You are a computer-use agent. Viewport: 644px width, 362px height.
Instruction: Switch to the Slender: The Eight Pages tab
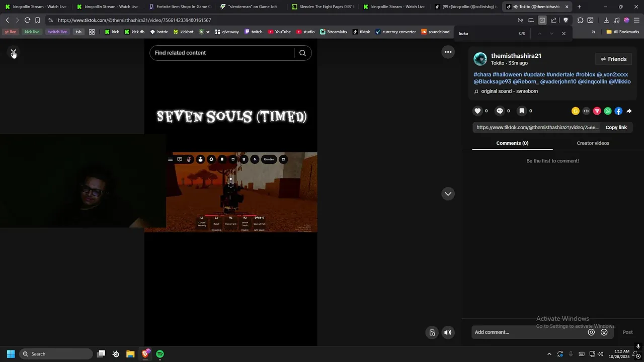(323, 7)
